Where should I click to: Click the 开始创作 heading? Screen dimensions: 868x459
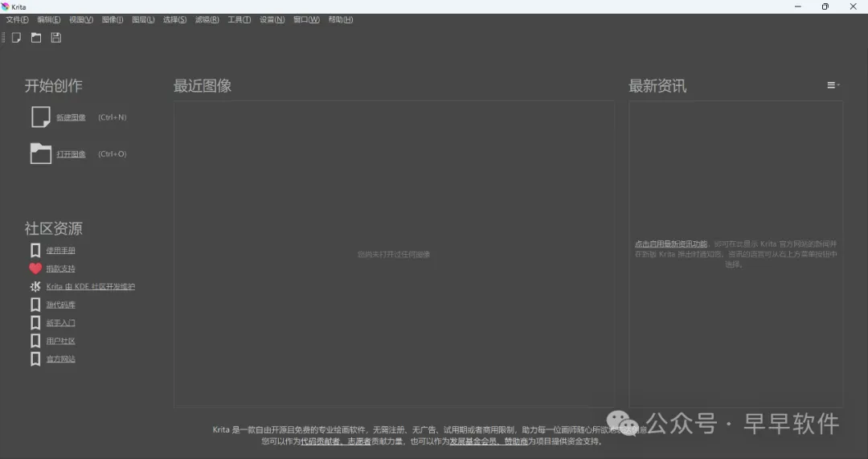pyautogui.click(x=53, y=86)
